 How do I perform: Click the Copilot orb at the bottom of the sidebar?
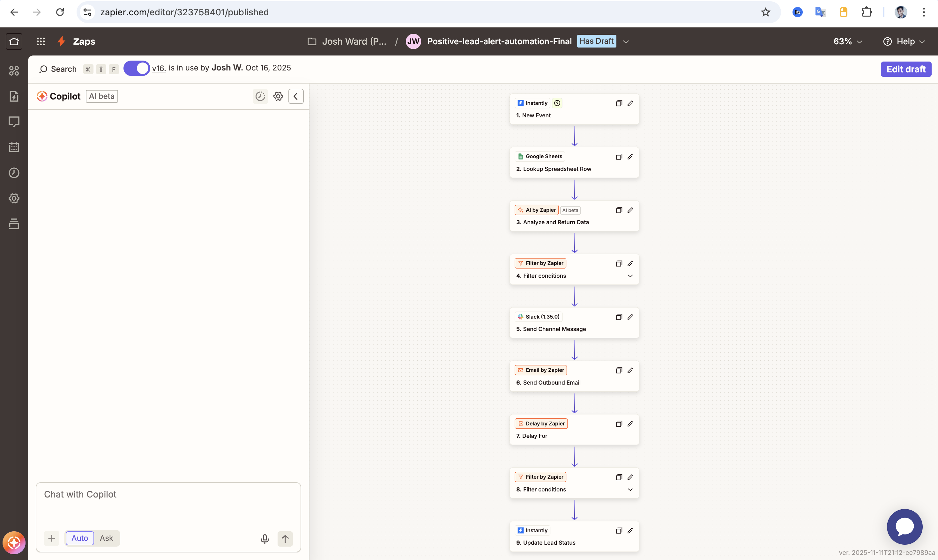pos(14,543)
